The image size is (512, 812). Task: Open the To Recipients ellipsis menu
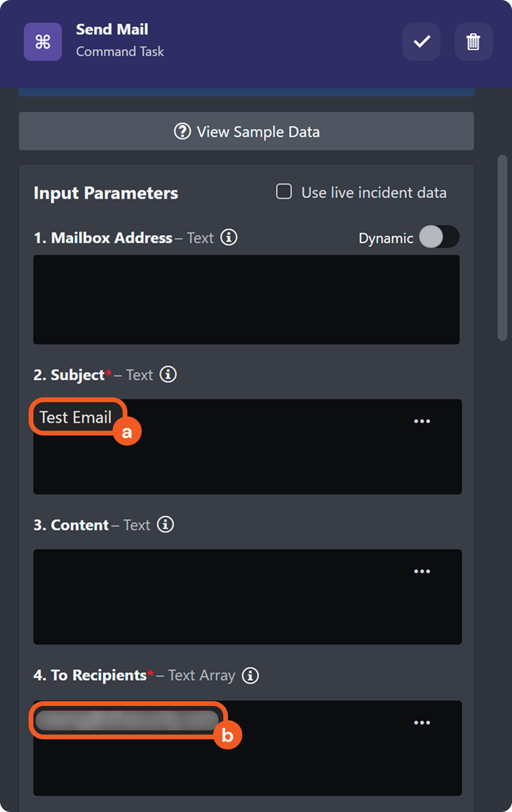click(x=422, y=722)
